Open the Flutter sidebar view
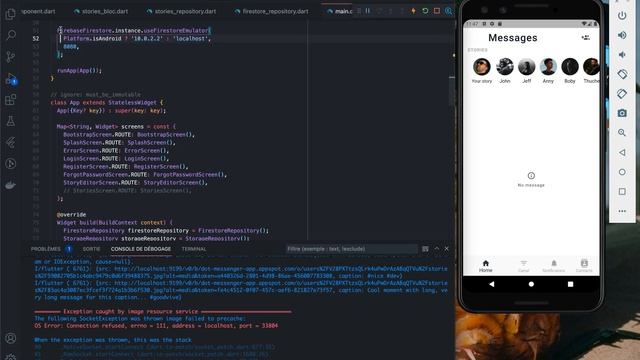640x360 pixels. 11,142
